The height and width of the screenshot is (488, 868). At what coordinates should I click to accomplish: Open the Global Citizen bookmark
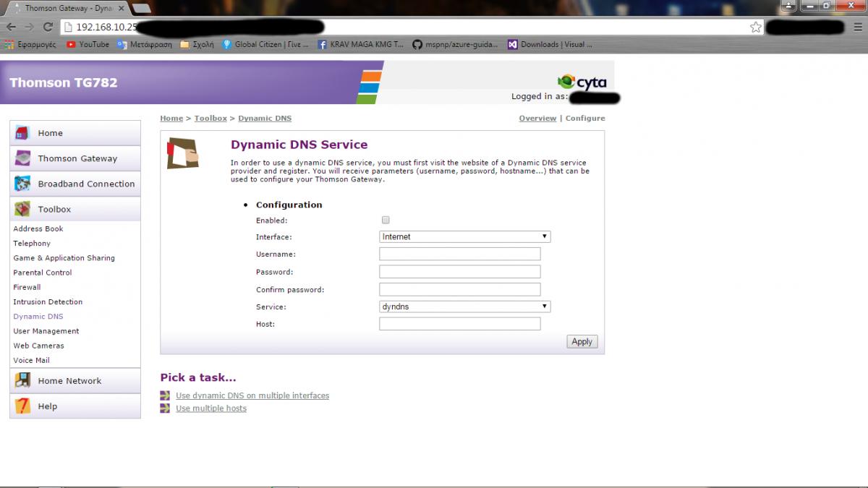tap(265, 44)
